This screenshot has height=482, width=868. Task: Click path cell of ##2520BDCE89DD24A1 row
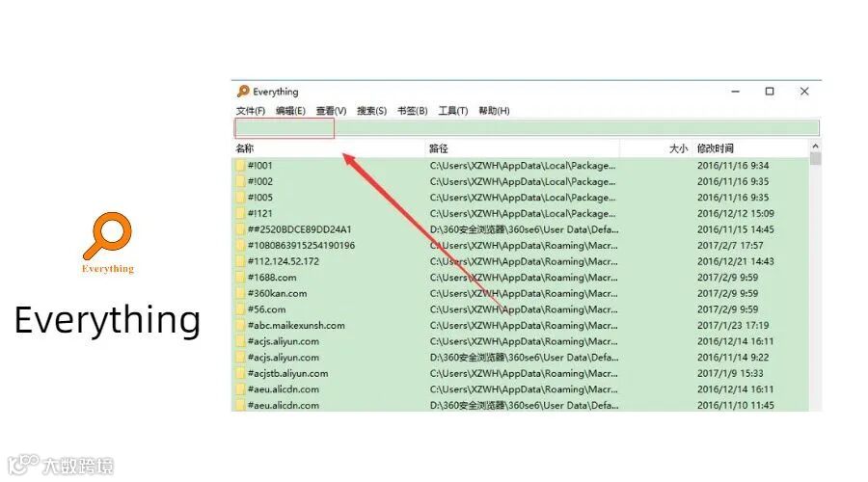pyautogui.click(x=525, y=229)
